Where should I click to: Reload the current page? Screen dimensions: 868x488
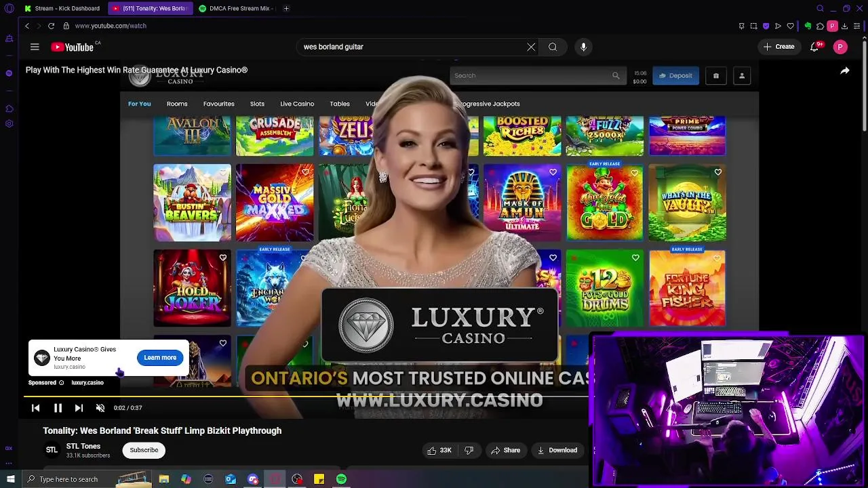(x=51, y=26)
